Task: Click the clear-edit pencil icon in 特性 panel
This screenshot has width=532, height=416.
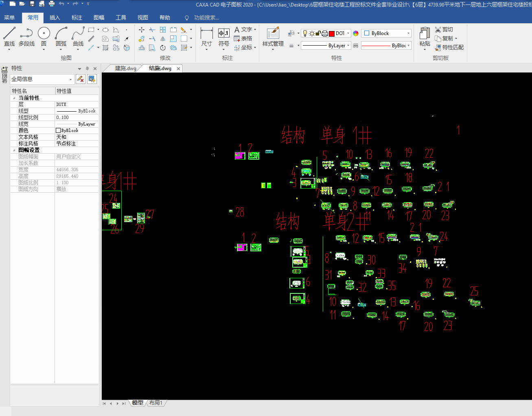Action: click(81, 79)
